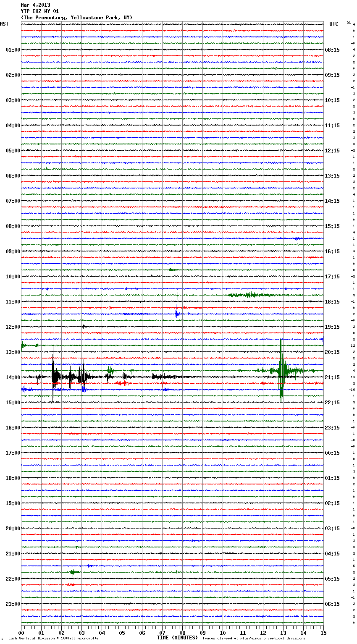Select the '09:00' MST row label
Viewport: 357px width, 644px height.
tap(13, 251)
